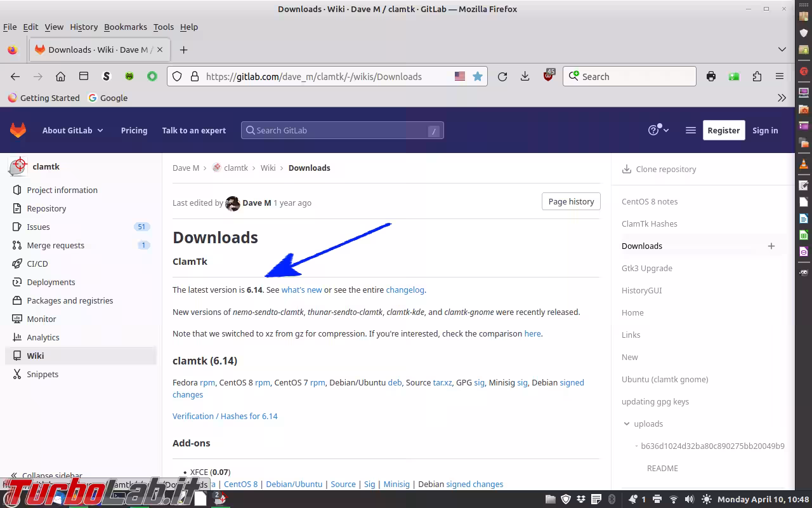Open Firefox hamburger application menu
The height and width of the screenshot is (508, 812).
tap(780, 76)
